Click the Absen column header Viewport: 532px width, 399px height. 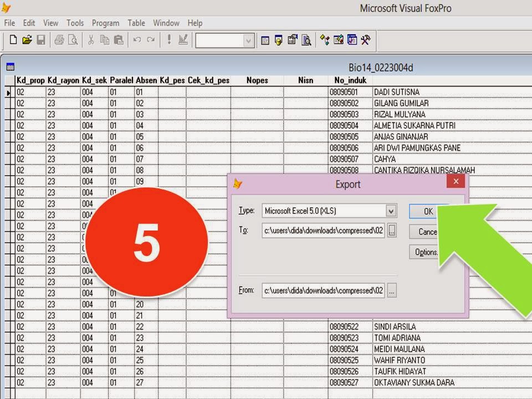pos(146,80)
